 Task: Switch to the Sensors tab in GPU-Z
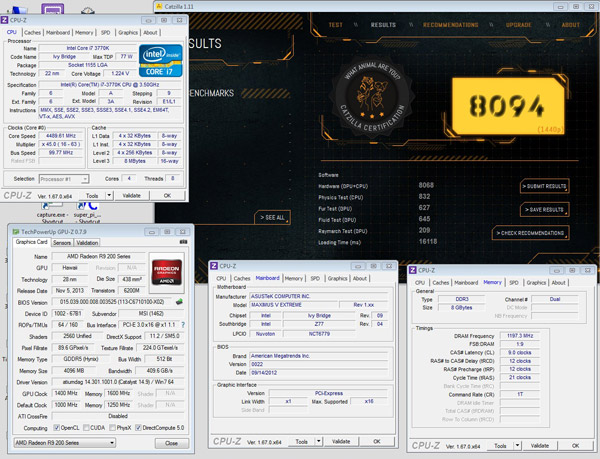pos(62,242)
